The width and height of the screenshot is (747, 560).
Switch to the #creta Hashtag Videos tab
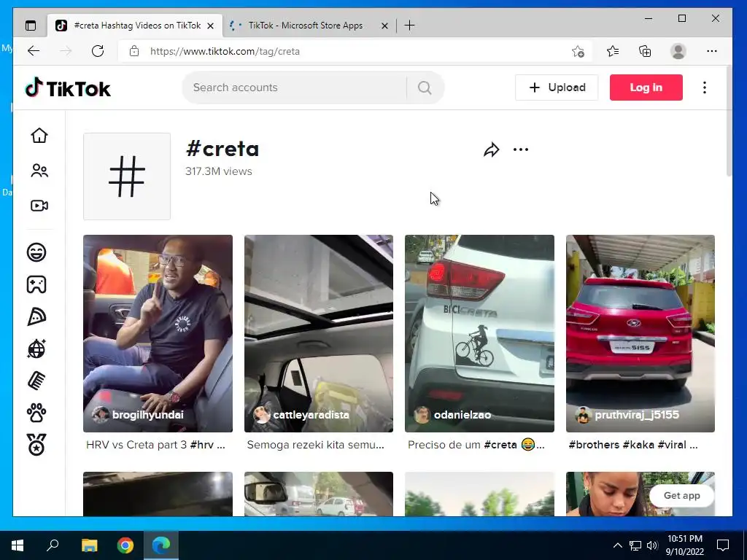point(135,26)
